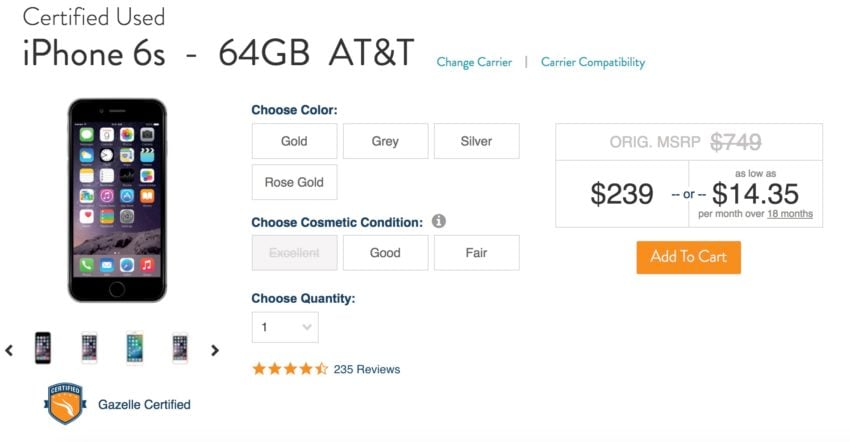This screenshot has height=442, width=850.
Task: Choose the Grey color option
Action: click(385, 141)
